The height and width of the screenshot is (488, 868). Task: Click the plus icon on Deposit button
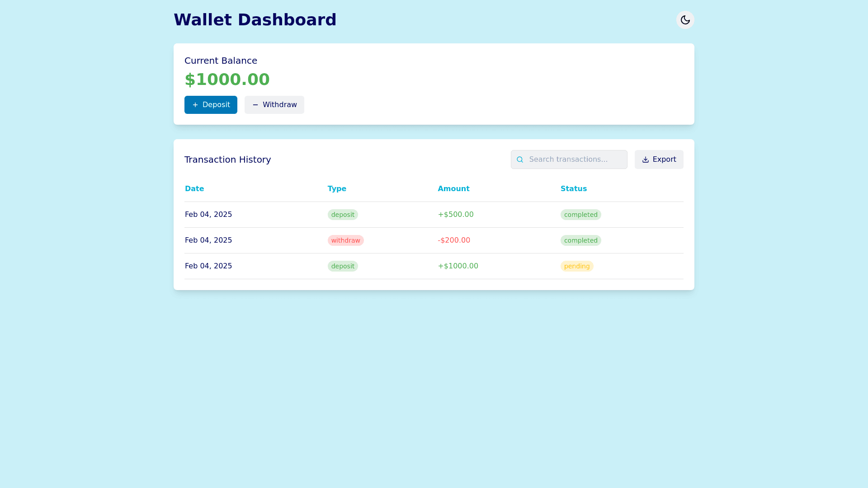(x=195, y=105)
